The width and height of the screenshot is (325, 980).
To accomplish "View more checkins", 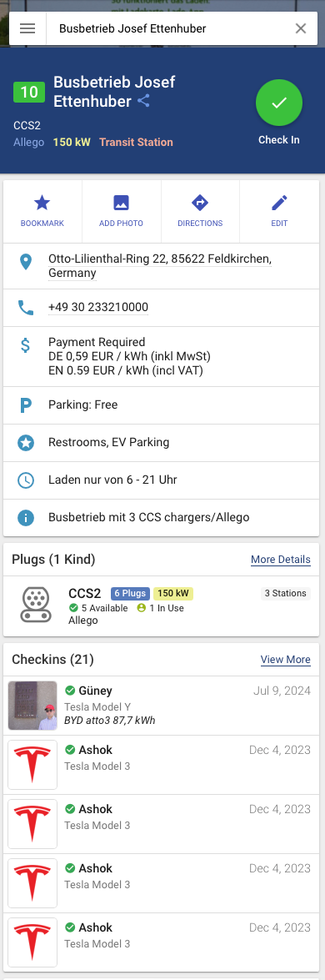I will pyautogui.click(x=286, y=660).
